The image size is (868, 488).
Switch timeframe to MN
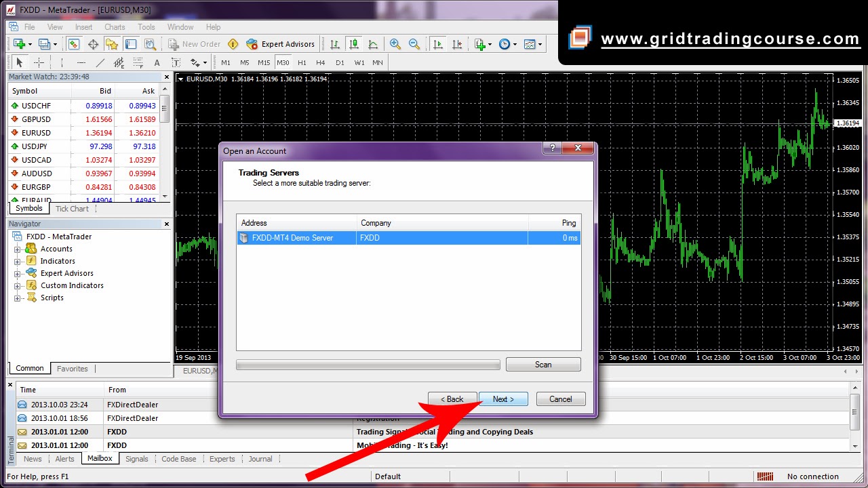coord(378,62)
